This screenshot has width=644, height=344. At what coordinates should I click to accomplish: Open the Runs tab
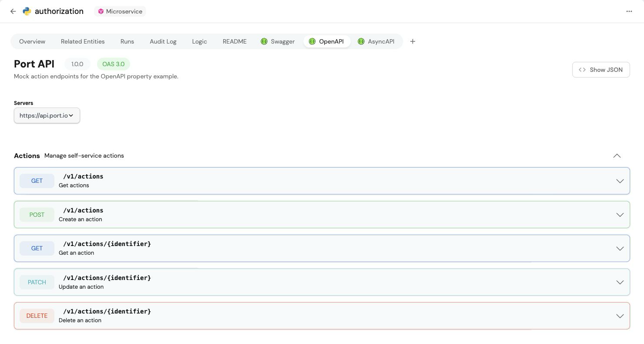pos(127,41)
